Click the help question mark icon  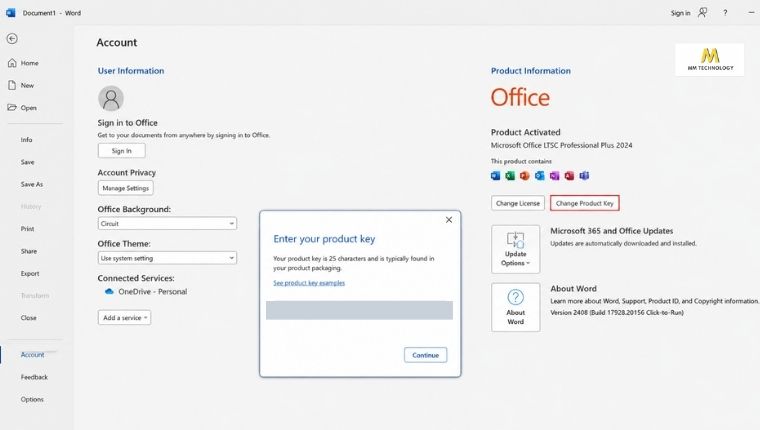[x=725, y=13]
